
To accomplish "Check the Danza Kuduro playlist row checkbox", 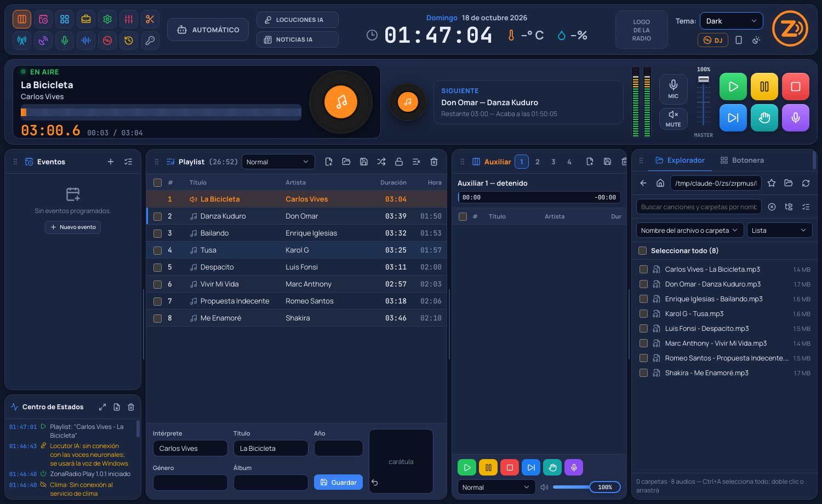I will [x=158, y=216].
